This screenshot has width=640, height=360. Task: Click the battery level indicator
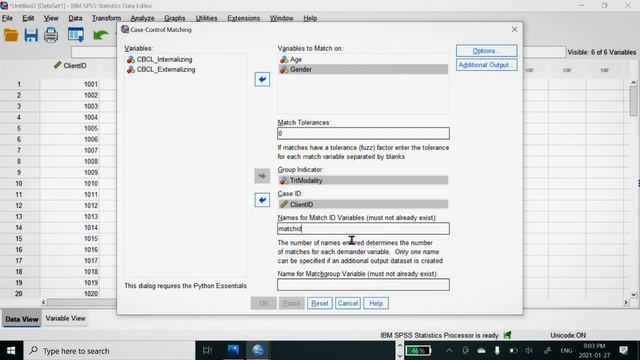coord(418,351)
